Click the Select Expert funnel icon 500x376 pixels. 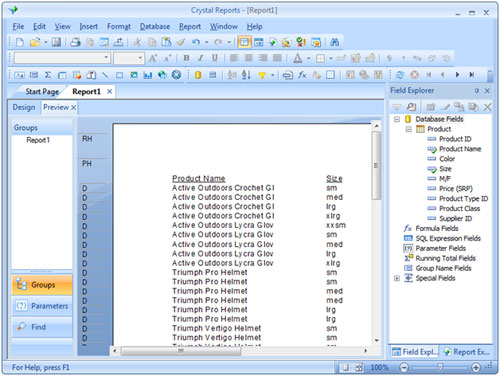click(262, 75)
